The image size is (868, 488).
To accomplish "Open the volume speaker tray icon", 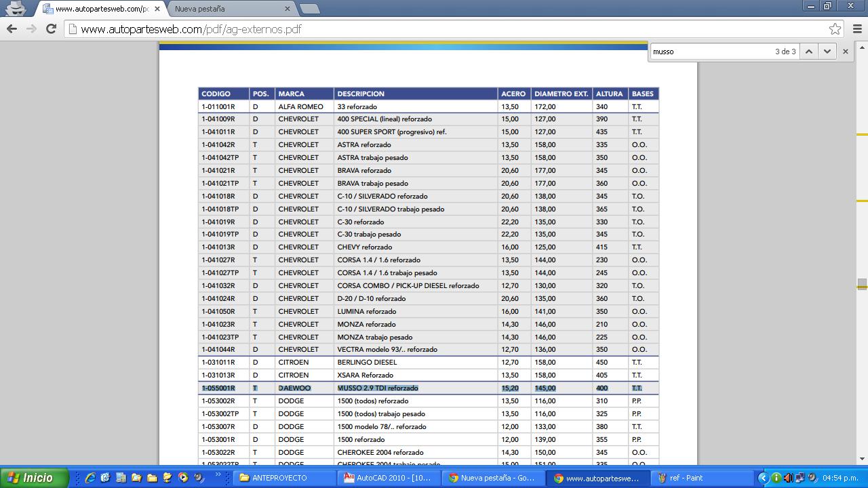I will [788, 478].
